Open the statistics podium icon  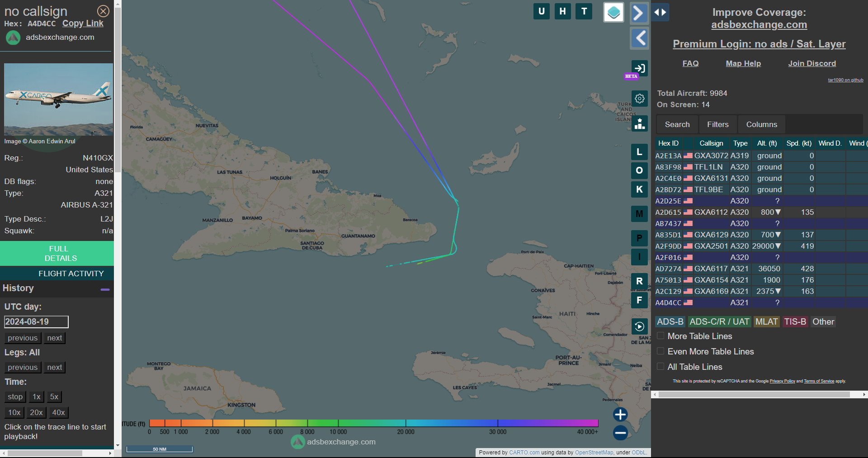click(x=640, y=123)
